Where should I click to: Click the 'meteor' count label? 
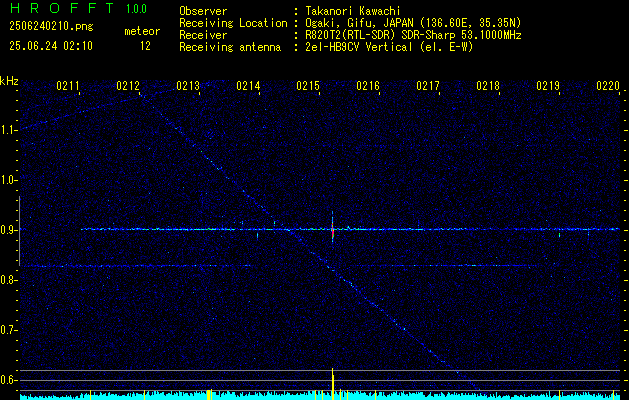142,31
